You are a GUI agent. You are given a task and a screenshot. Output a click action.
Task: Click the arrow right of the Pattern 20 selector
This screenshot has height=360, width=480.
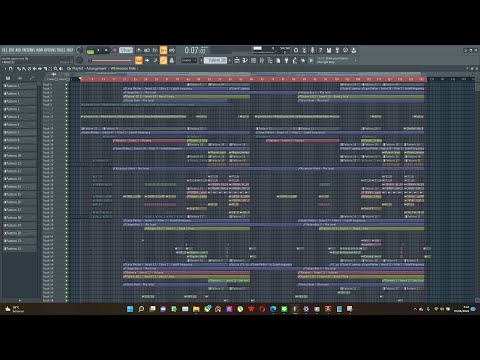(x=230, y=60)
